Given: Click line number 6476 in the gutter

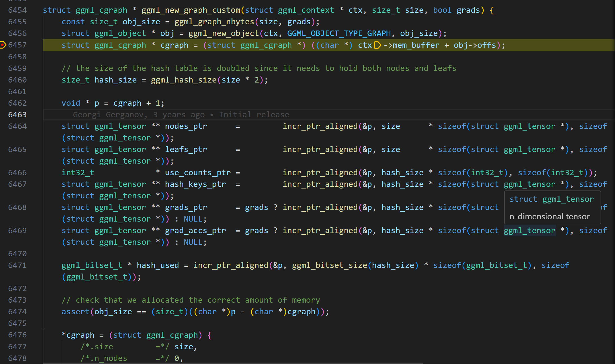Looking at the screenshot, I should point(17,335).
